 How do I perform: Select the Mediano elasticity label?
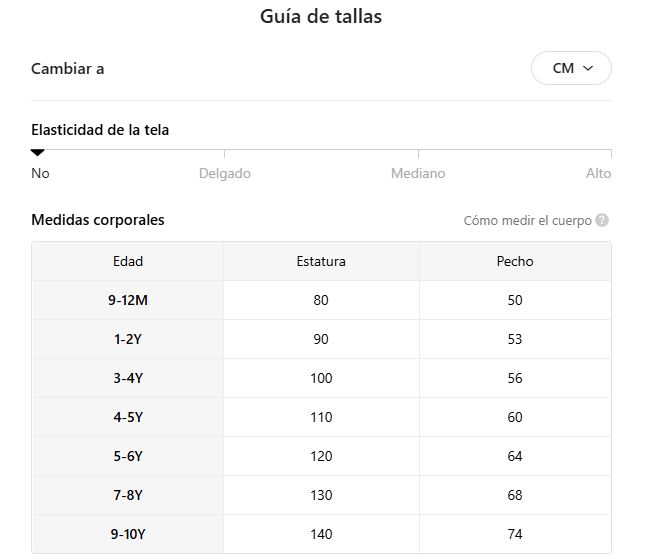418,174
